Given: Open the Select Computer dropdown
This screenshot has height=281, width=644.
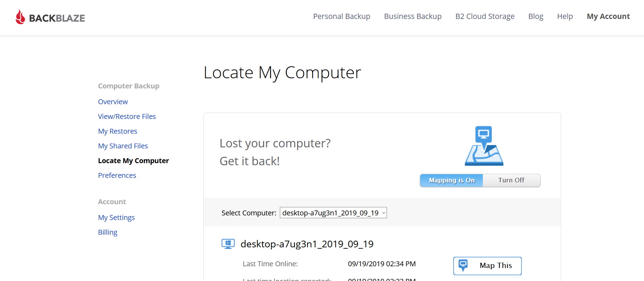Looking at the screenshot, I should pos(333,213).
